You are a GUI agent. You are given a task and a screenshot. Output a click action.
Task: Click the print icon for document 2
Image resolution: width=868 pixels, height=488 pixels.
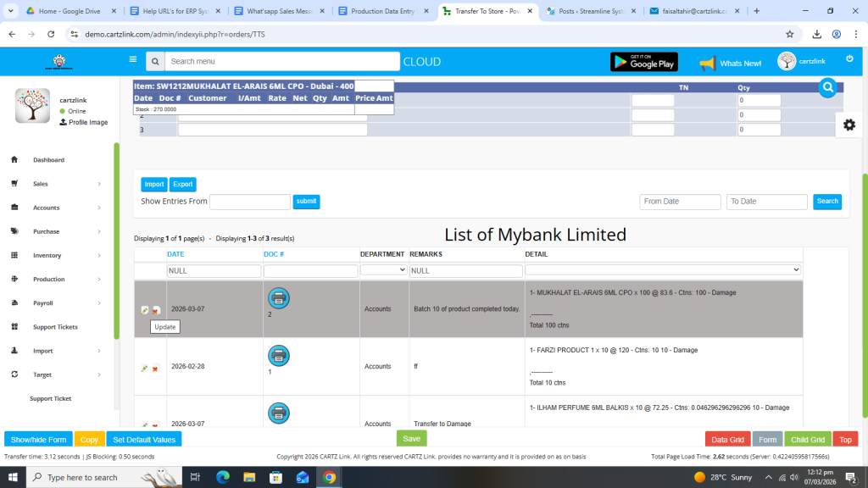coord(278,297)
